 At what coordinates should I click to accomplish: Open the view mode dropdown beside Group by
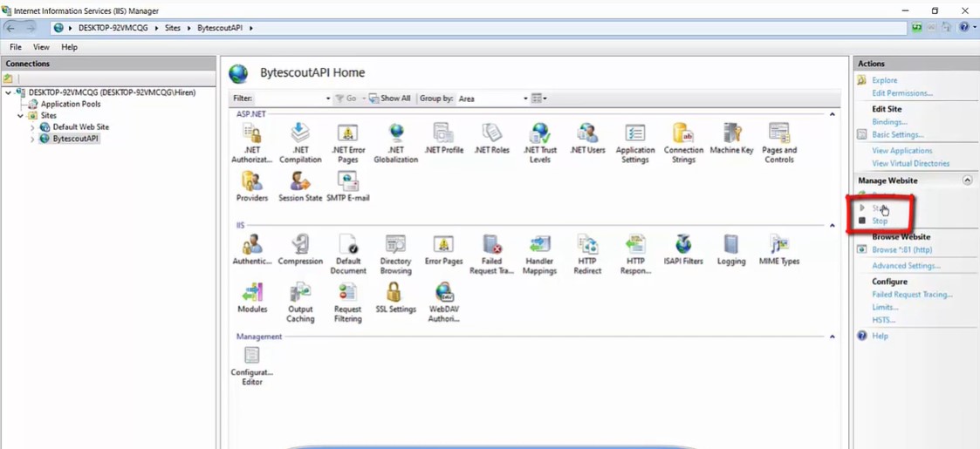pyautogui.click(x=538, y=98)
